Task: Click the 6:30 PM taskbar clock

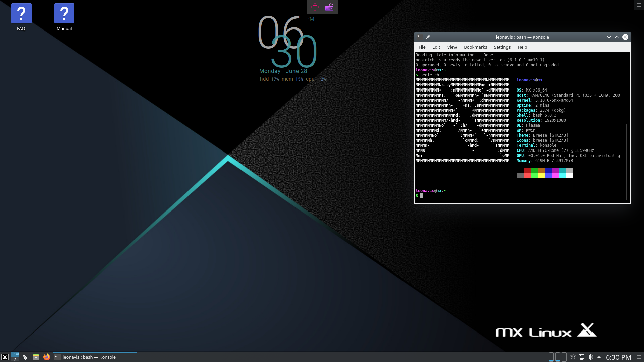Action: point(618,357)
